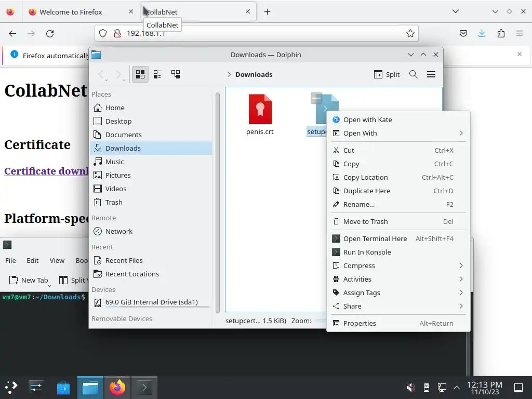Open Firefox application menu
Image resolution: width=532 pixels, height=399 pixels.
tap(520, 33)
